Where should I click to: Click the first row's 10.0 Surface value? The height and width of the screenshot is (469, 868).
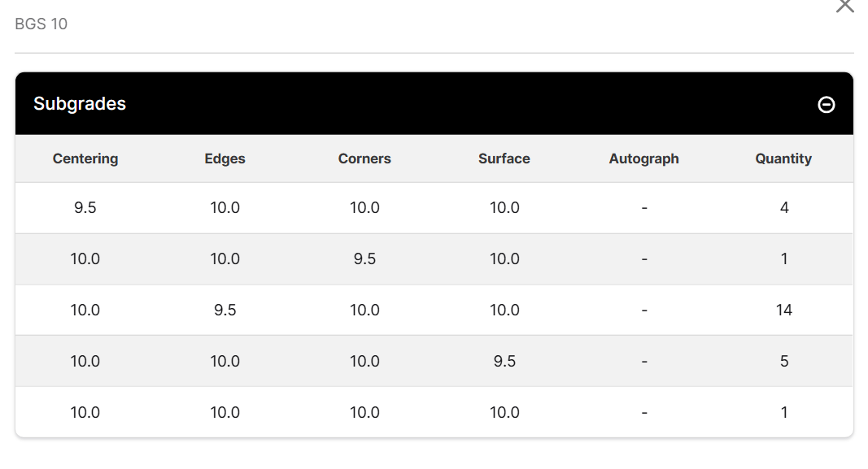click(504, 208)
